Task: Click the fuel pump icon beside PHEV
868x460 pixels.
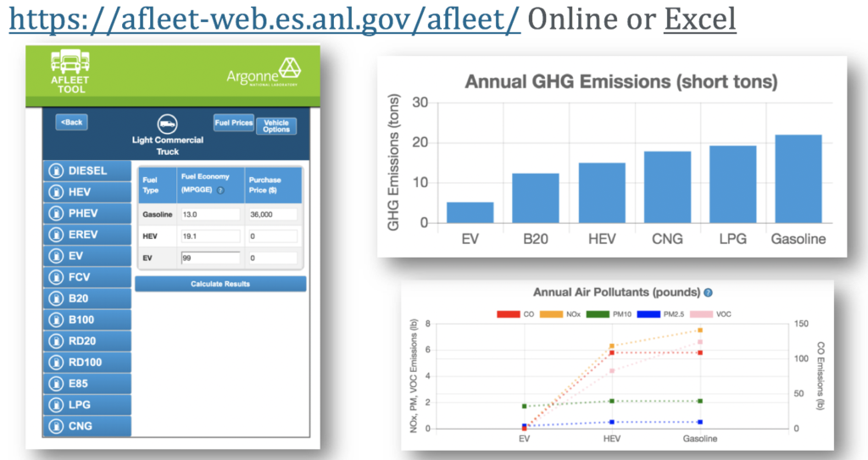Action: (x=56, y=213)
